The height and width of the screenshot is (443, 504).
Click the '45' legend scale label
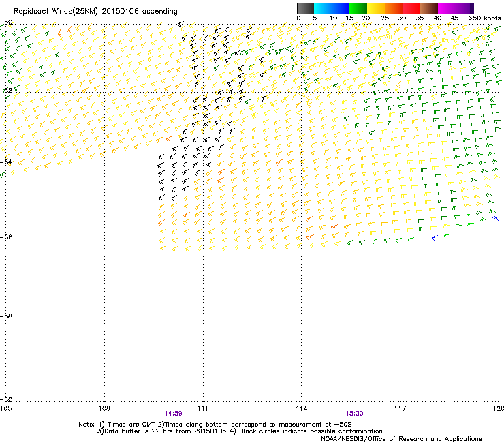454,18
